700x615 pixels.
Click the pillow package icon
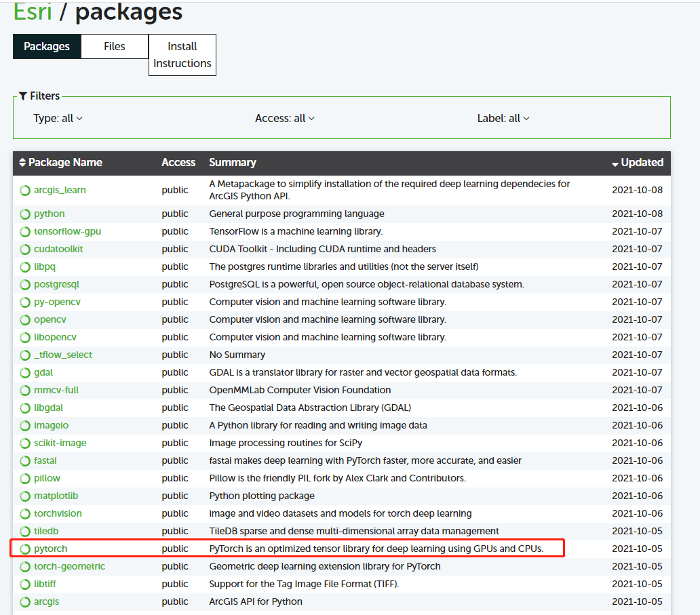25,479
